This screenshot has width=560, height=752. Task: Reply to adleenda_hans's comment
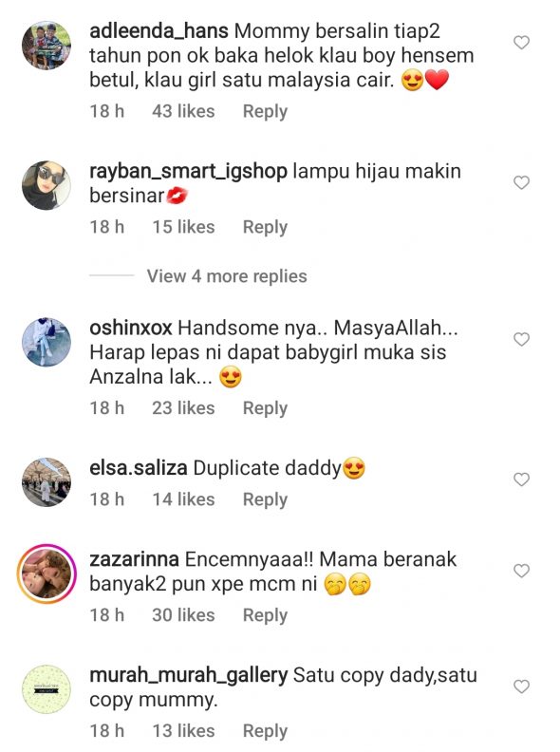[265, 111]
